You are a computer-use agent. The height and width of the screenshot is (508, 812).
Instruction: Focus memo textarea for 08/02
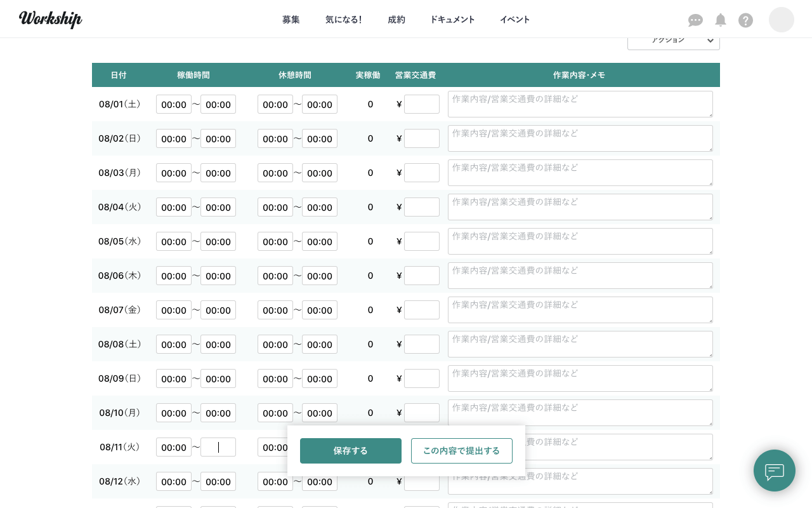click(580, 138)
